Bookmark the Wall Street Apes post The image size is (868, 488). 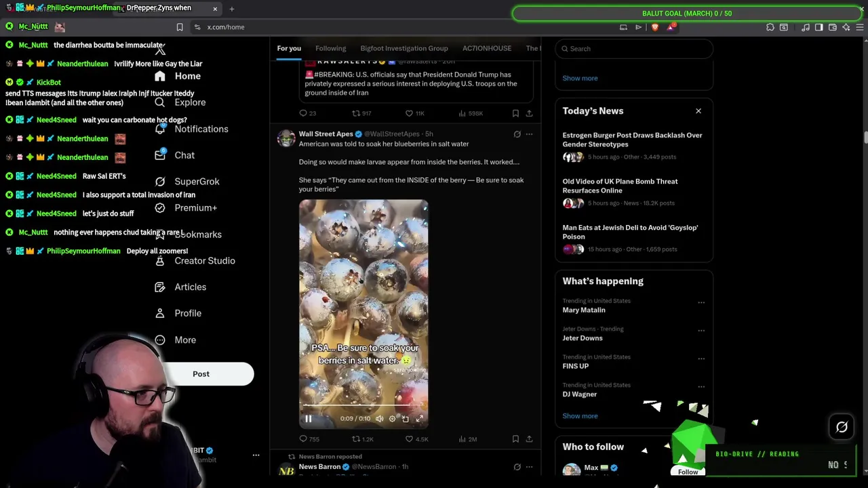(x=515, y=439)
